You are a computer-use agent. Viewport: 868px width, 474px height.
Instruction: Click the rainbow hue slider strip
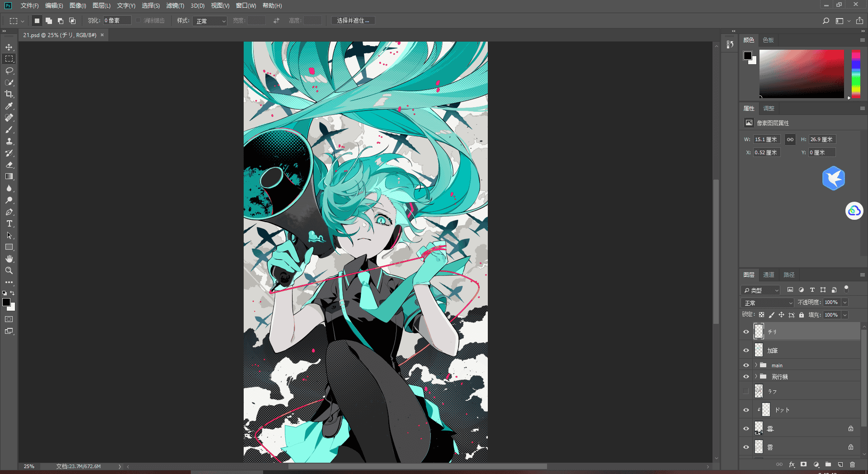pyautogui.click(x=856, y=74)
